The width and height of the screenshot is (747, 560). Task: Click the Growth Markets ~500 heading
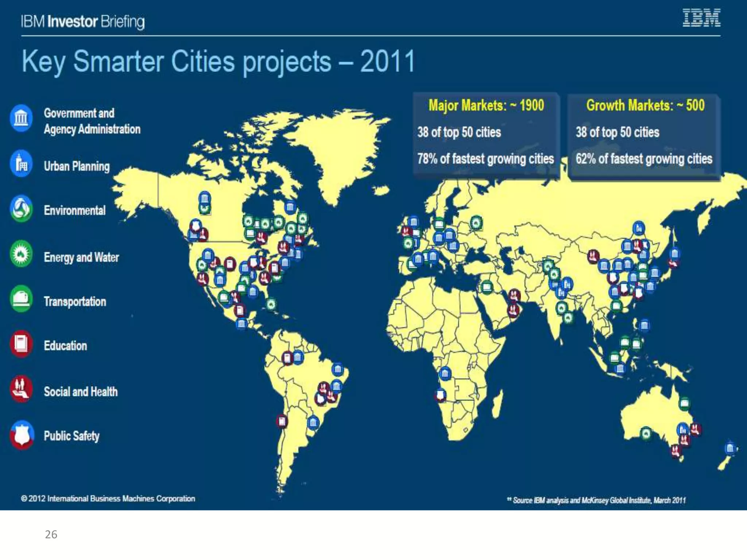point(645,106)
